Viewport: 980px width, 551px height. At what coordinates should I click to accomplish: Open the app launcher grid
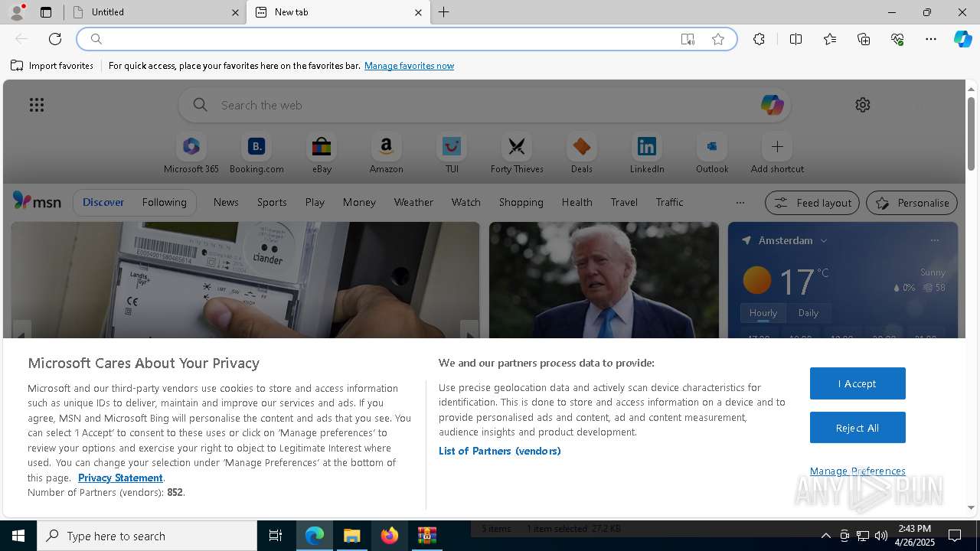37,105
